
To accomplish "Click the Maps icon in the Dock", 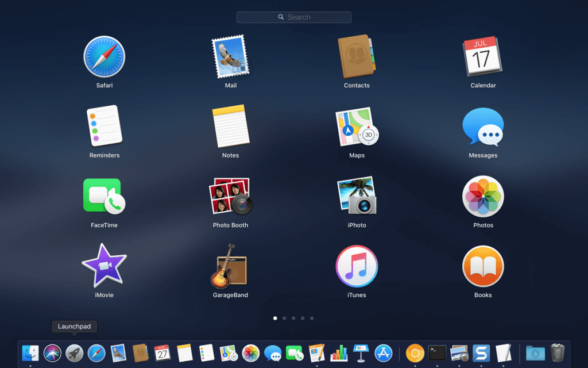I will click(x=229, y=354).
